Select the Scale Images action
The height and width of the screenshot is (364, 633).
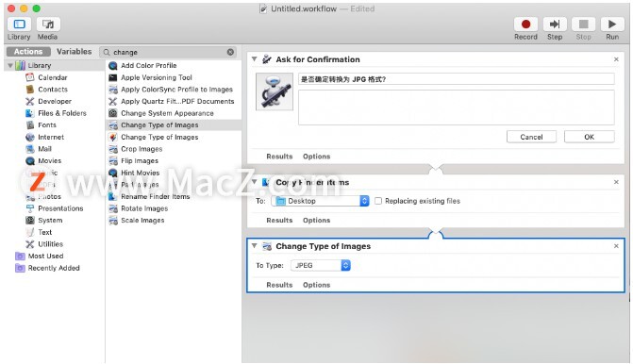tap(142, 221)
